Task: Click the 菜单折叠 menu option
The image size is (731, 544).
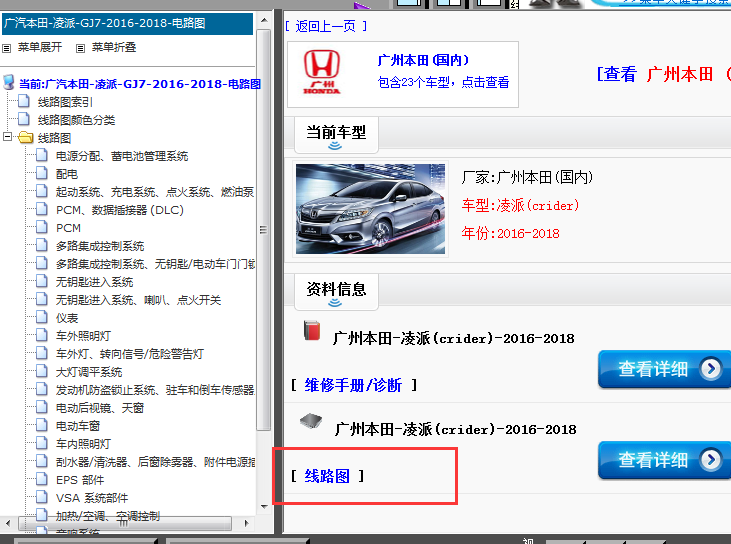Action: (x=114, y=48)
